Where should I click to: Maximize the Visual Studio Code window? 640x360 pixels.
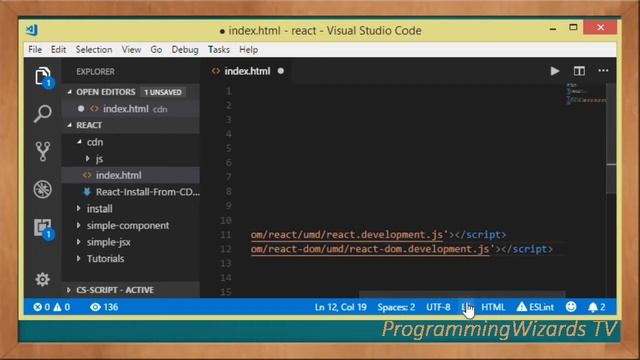[573, 27]
